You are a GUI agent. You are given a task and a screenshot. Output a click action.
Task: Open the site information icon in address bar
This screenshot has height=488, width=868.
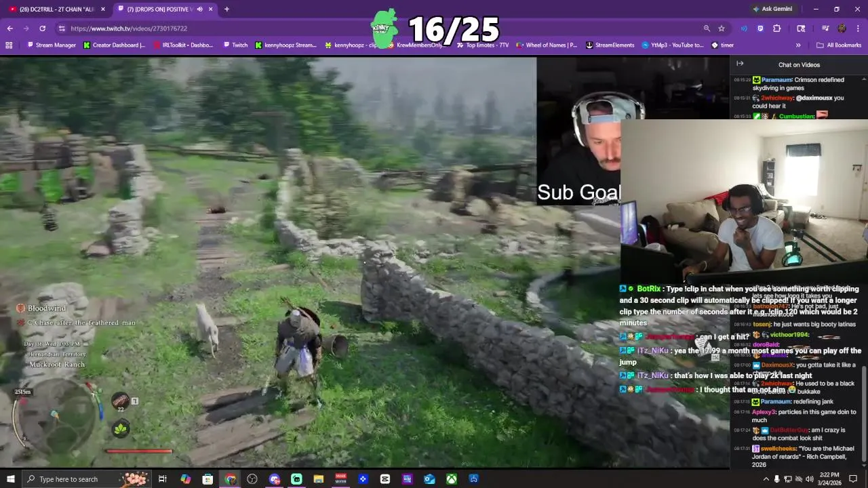pyautogui.click(x=62, y=28)
